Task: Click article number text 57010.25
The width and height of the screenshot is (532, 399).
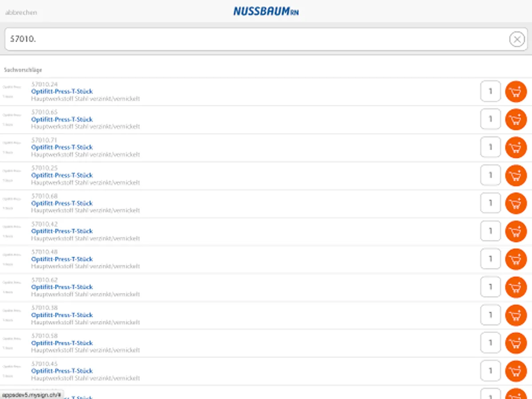Action: (x=44, y=168)
